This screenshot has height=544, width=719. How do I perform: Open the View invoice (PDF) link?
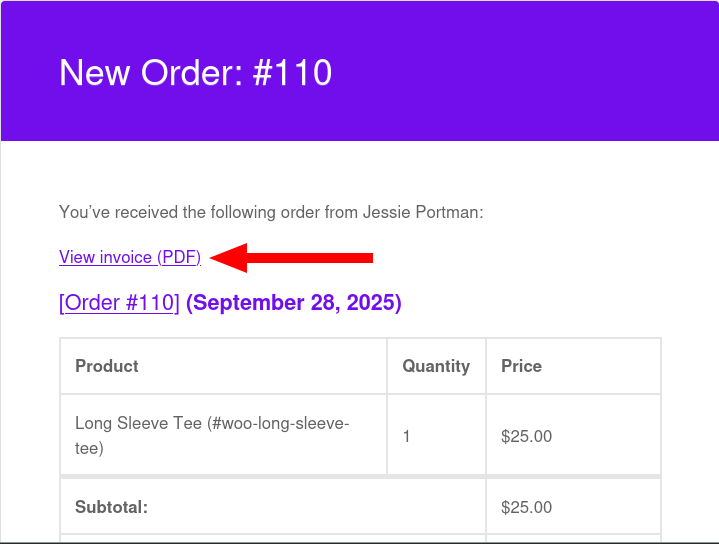[129, 257]
